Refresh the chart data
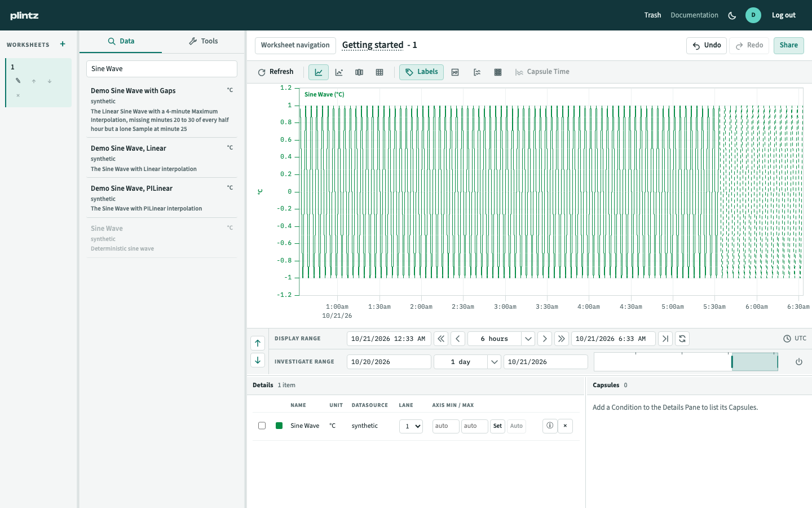Screen dimensions: 812x508 [x=276, y=72]
